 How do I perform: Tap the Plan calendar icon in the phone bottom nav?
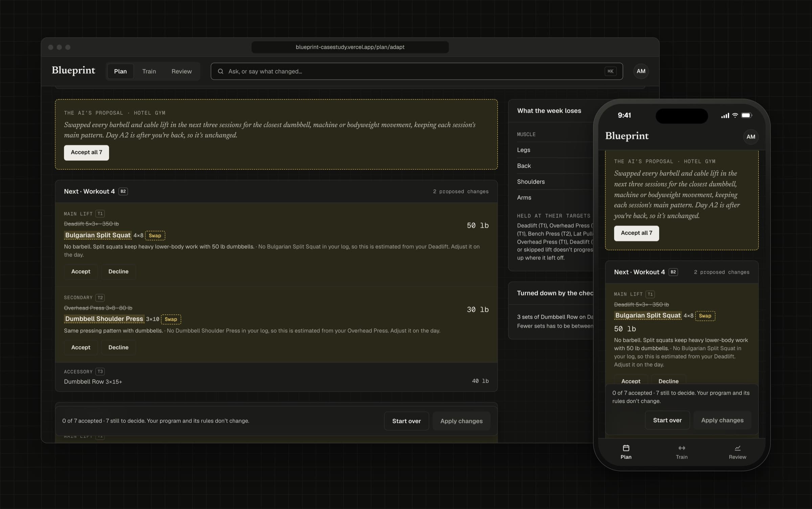pyautogui.click(x=626, y=448)
